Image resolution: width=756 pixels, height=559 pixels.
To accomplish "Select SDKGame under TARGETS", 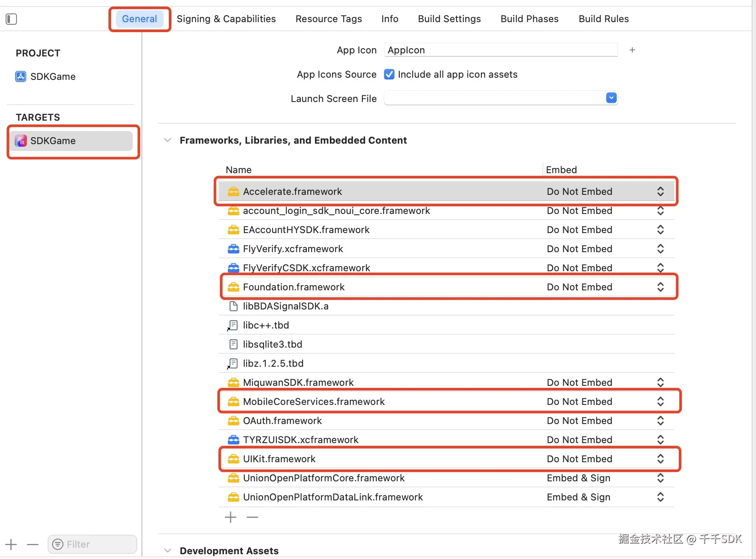I will pos(72,141).
